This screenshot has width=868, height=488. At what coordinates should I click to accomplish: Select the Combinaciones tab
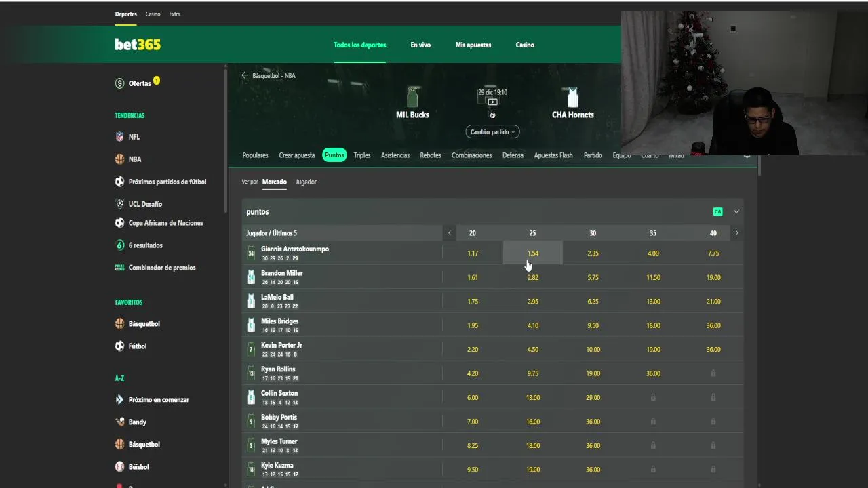(x=471, y=155)
